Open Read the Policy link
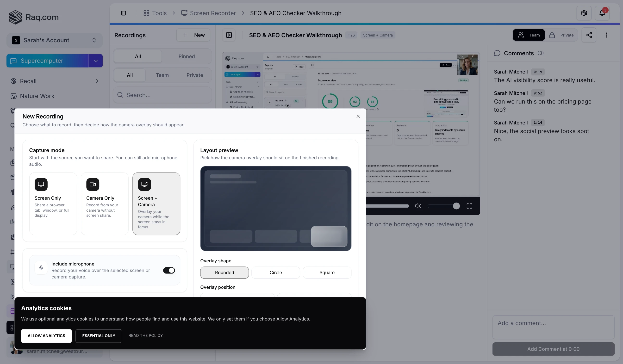Image resolution: width=623 pixels, height=364 pixels. click(146, 336)
